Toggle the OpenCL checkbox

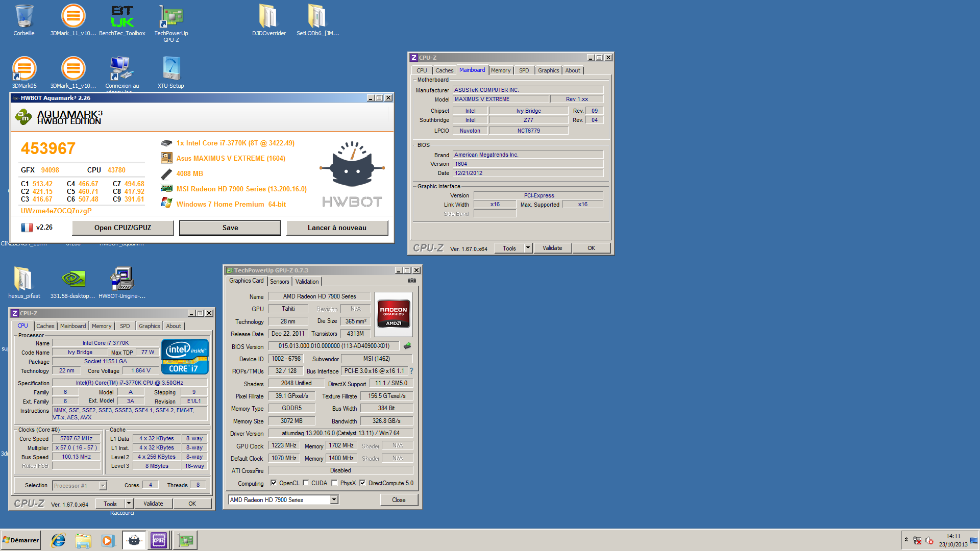point(274,483)
